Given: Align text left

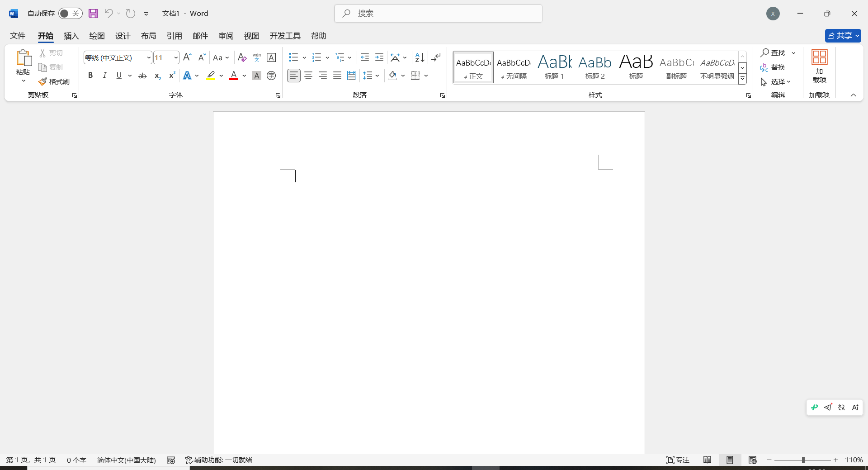Looking at the screenshot, I should [x=294, y=76].
